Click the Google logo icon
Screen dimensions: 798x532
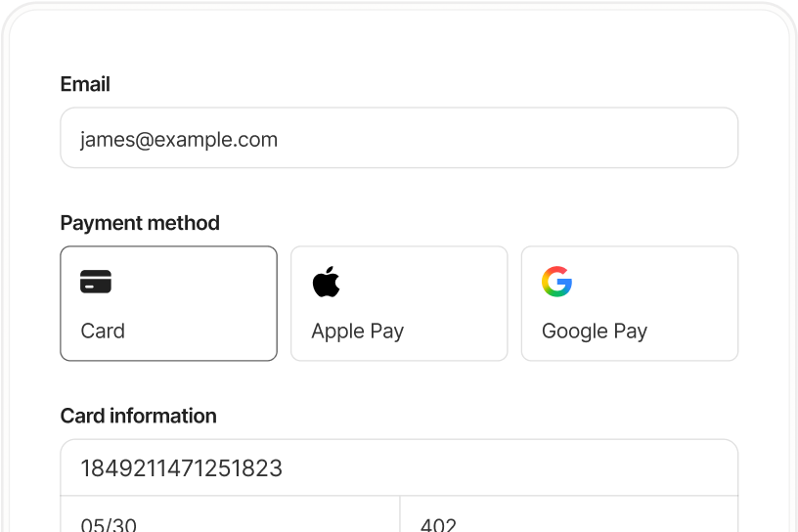point(556,282)
